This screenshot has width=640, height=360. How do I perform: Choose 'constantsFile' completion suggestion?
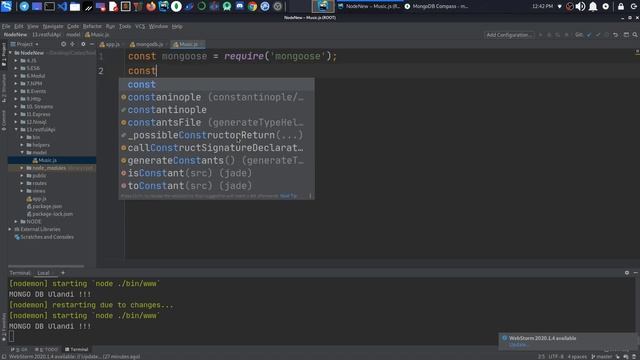click(x=217, y=122)
